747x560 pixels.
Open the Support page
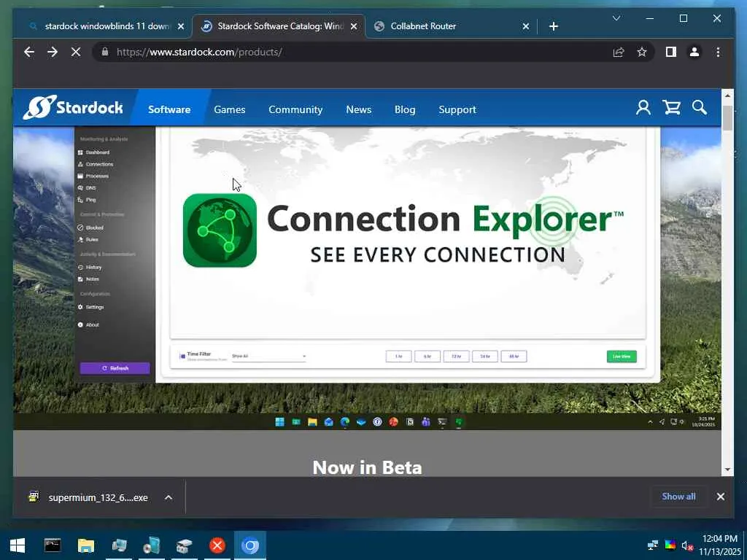tap(457, 109)
